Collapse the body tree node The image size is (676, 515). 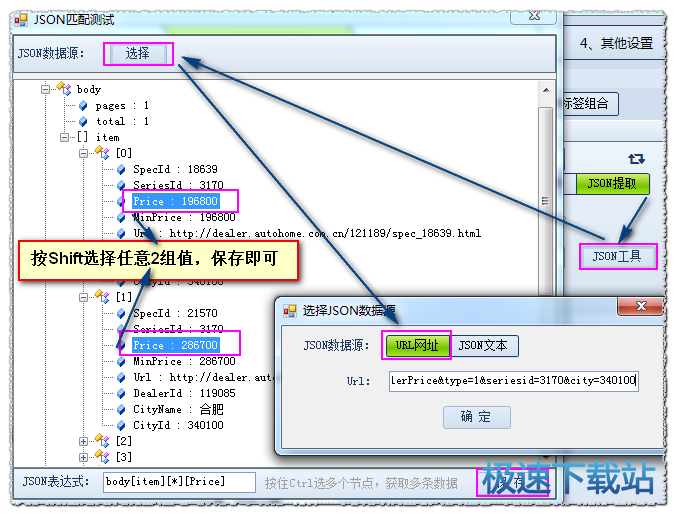coord(46,89)
